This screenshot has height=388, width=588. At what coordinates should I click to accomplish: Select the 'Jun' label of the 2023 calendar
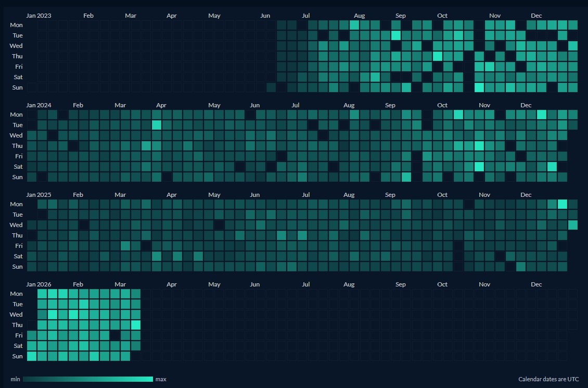click(265, 16)
